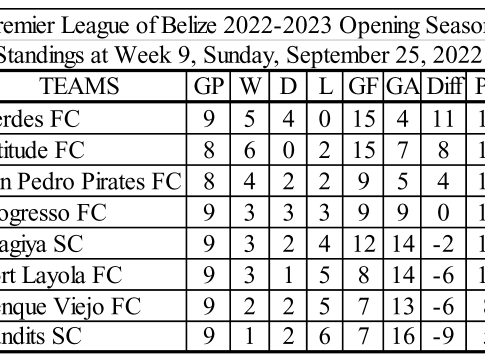Screen dimensions: 485x360
Task: Click the Premier League of Belize title row
Action: click(x=242, y=25)
